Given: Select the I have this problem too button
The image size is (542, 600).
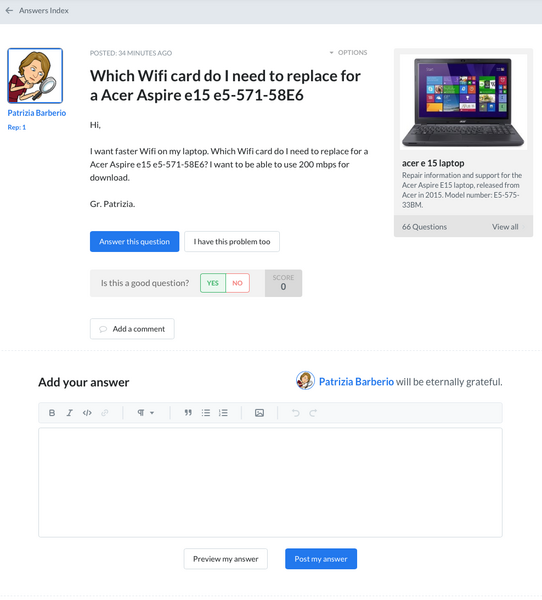Looking at the screenshot, I should point(232,241).
